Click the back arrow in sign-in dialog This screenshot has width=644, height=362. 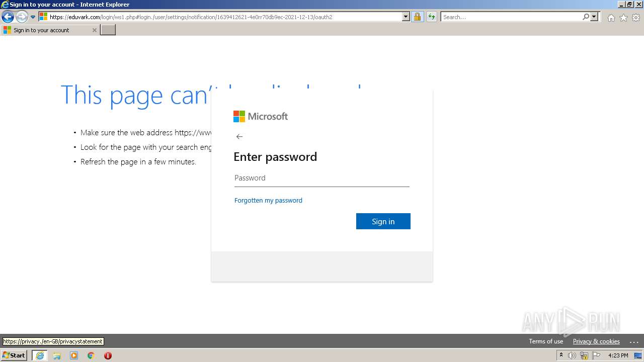click(239, 137)
